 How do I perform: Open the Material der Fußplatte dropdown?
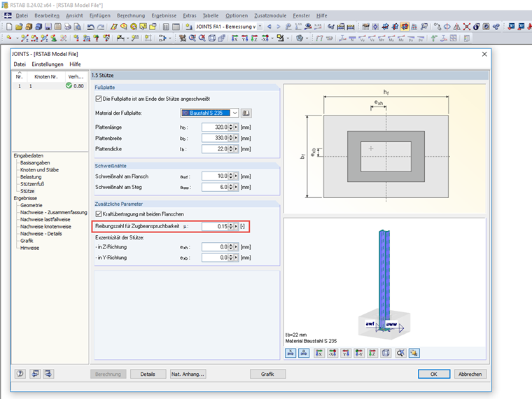[x=234, y=113]
